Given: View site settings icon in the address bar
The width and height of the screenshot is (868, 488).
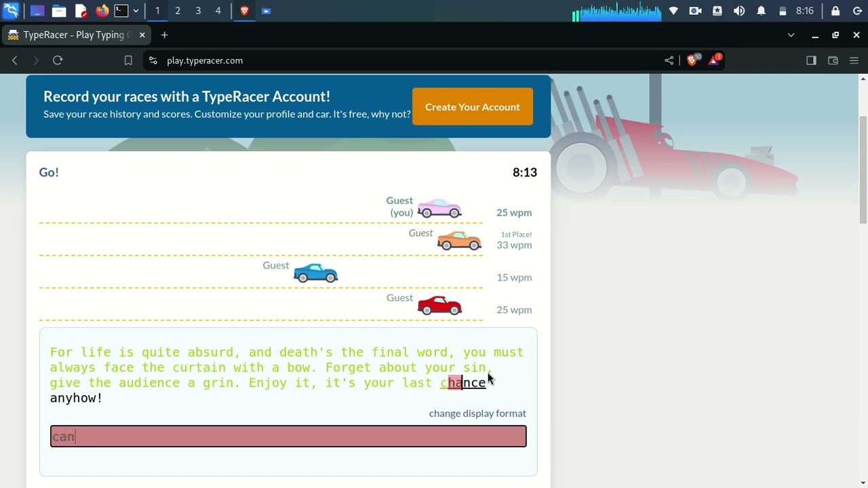Looking at the screenshot, I should [x=153, y=60].
